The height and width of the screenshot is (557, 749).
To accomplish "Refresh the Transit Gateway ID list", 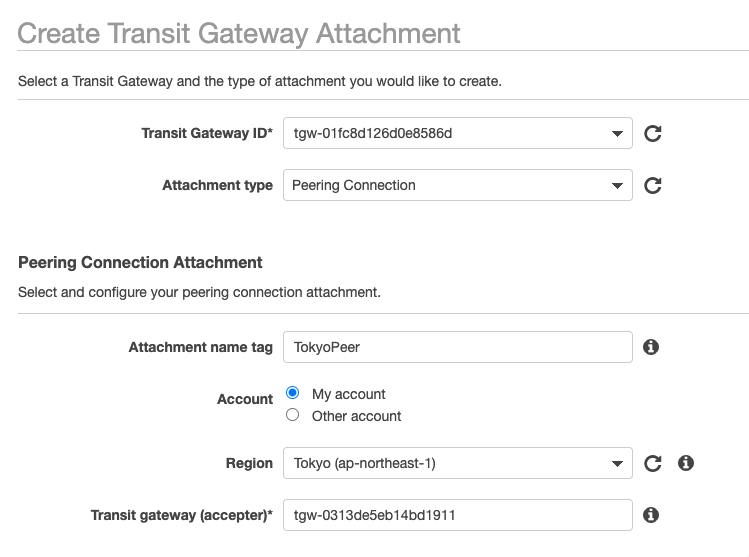I will coord(653,133).
